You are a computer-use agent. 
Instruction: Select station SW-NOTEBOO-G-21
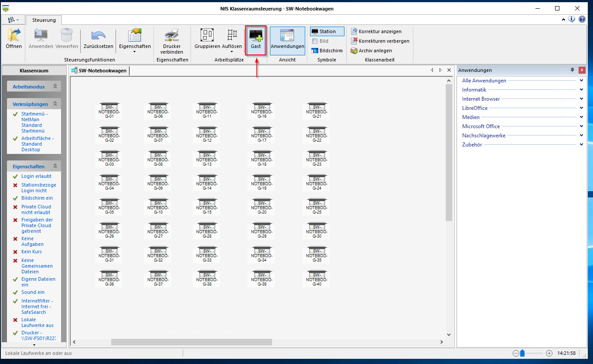coord(317,111)
